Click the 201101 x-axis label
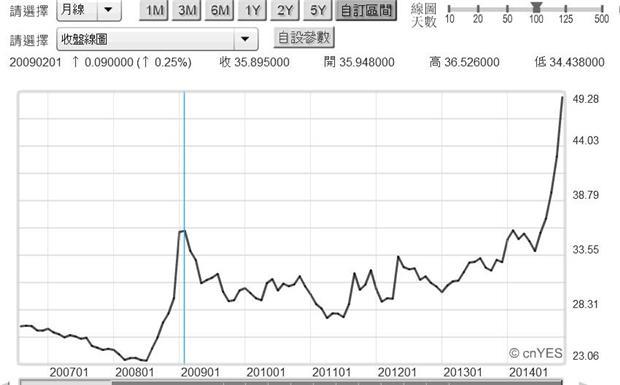 click(331, 372)
